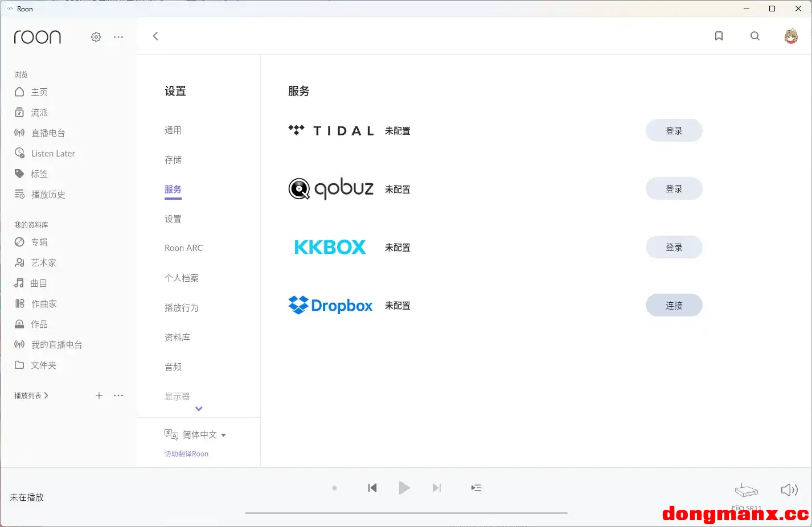This screenshot has width=812, height=527.
Task: Click the bookmark icon in top bar
Action: coord(719,36)
